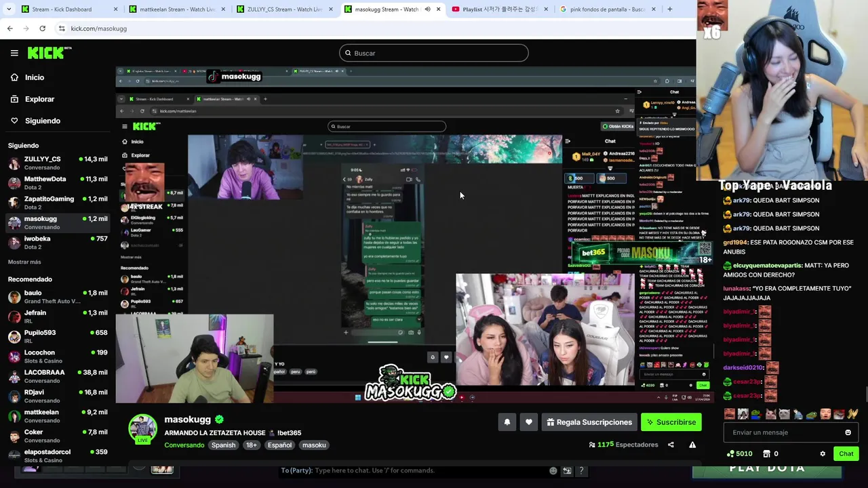The height and width of the screenshot is (488, 868).
Task: Open MatthewDota channel from sidebar
Action: point(57,182)
